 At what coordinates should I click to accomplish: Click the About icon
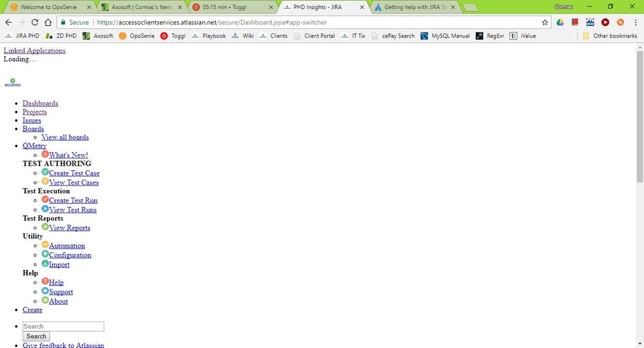(x=45, y=300)
